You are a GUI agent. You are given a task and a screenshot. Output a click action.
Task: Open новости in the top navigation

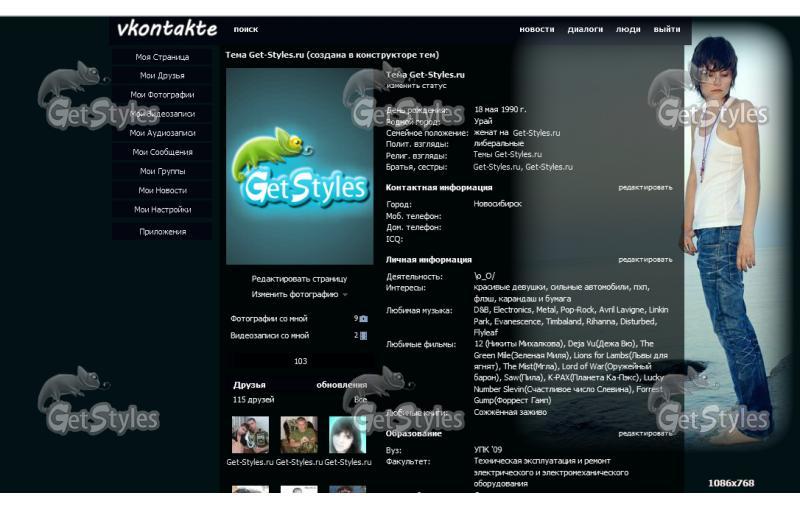pos(537,29)
